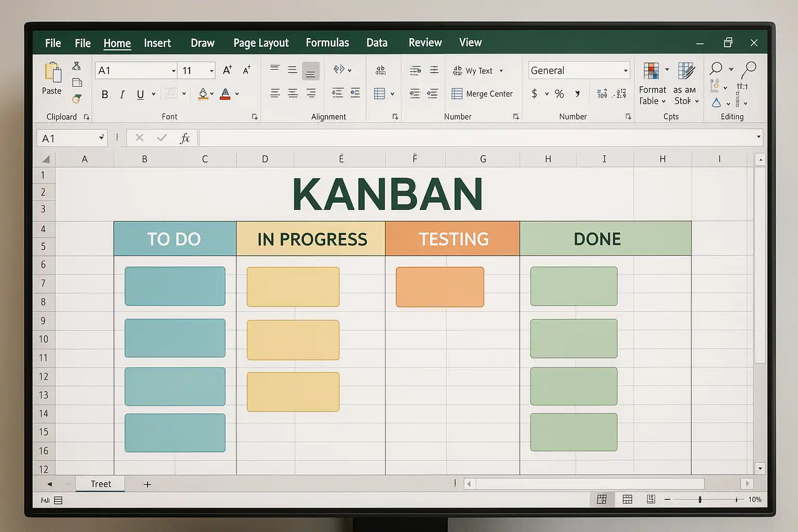The width and height of the screenshot is (798, 532).
Task: Open the font name dropdown showing A1
Action: 174,71
